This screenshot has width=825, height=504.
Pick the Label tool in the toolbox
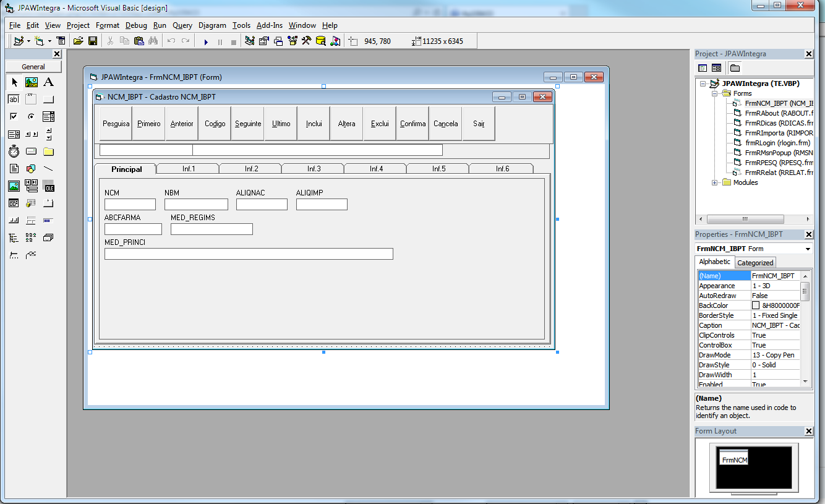tap(49, 82)
